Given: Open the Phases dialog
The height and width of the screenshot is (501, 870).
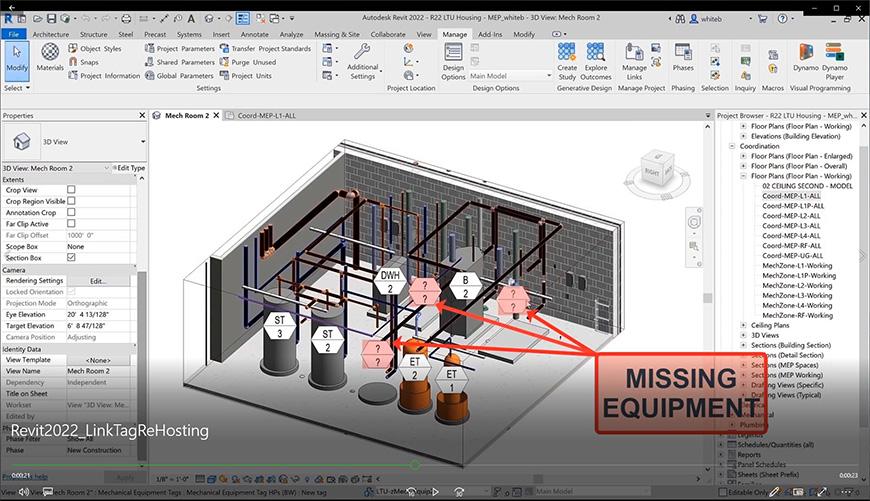Looking at the screenshot, I should [683, 58].
